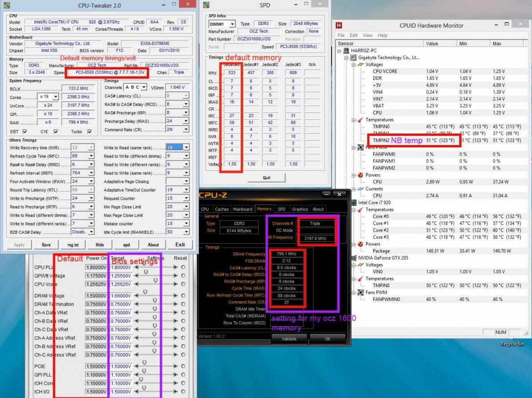The width and height of the screenshot is (532, 398).
Task: Click left arrow on QPI/Vtt Voltage row
Action: (136, 276)
